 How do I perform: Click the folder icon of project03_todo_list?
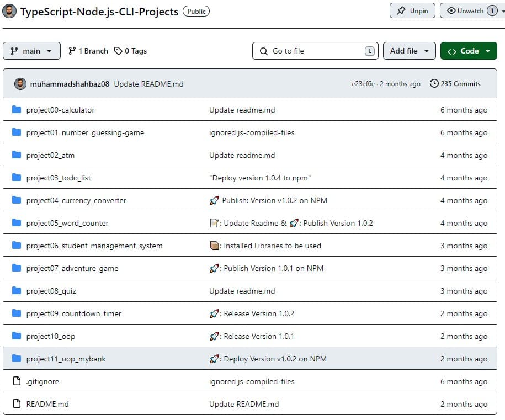[17, 177]
